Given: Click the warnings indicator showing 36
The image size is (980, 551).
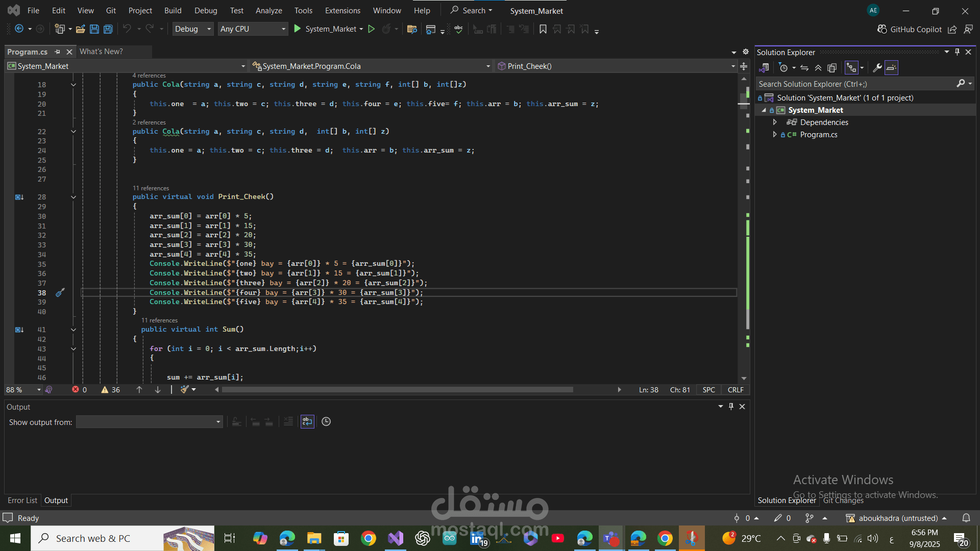Looking at the screenshot, I should pos(111,390).
